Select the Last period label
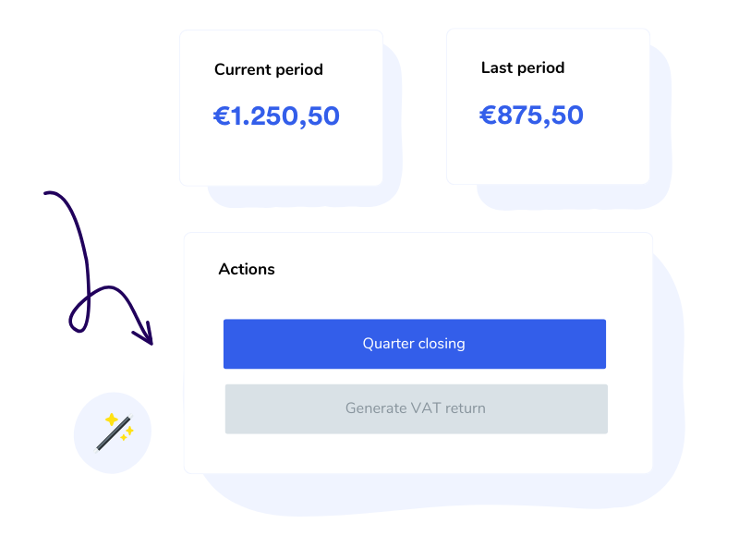Image resolution: width=739 pixels, height=560 pixels. [x=523, y=67]
